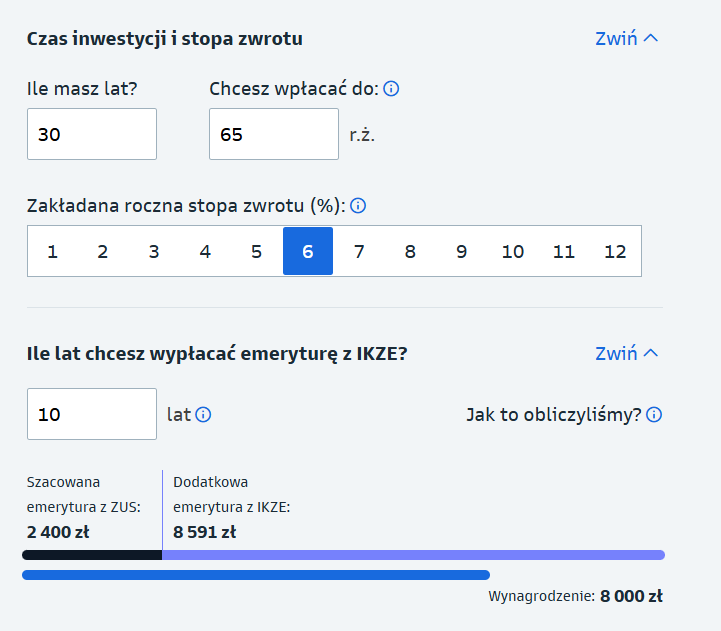
Task: Click info icon next to "Chcesz wpłacać do"
Action: [392, 89]
